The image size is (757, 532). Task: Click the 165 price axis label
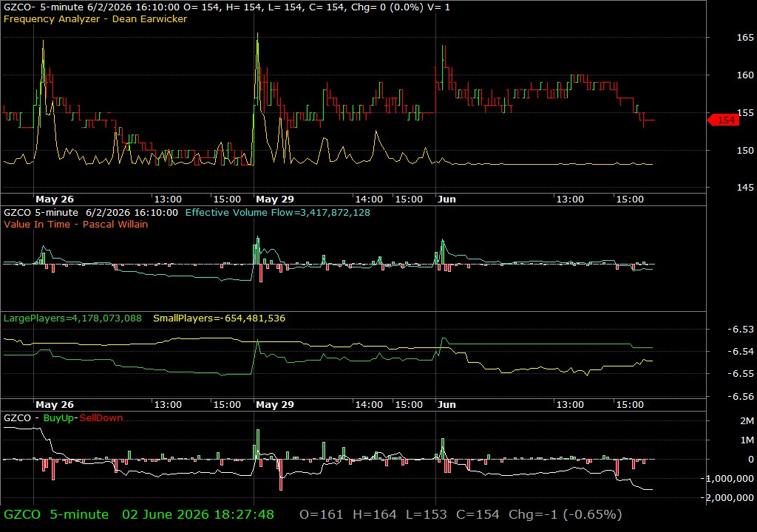point(745,38)
